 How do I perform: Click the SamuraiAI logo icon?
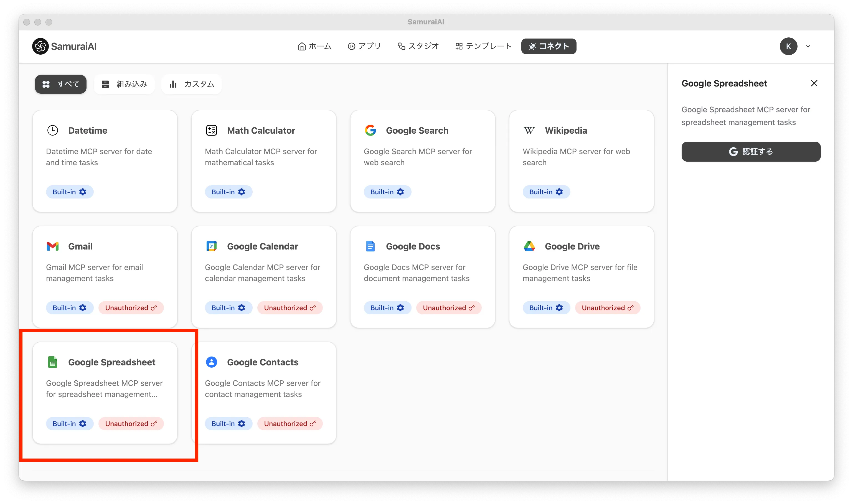[x=40, y=46]
